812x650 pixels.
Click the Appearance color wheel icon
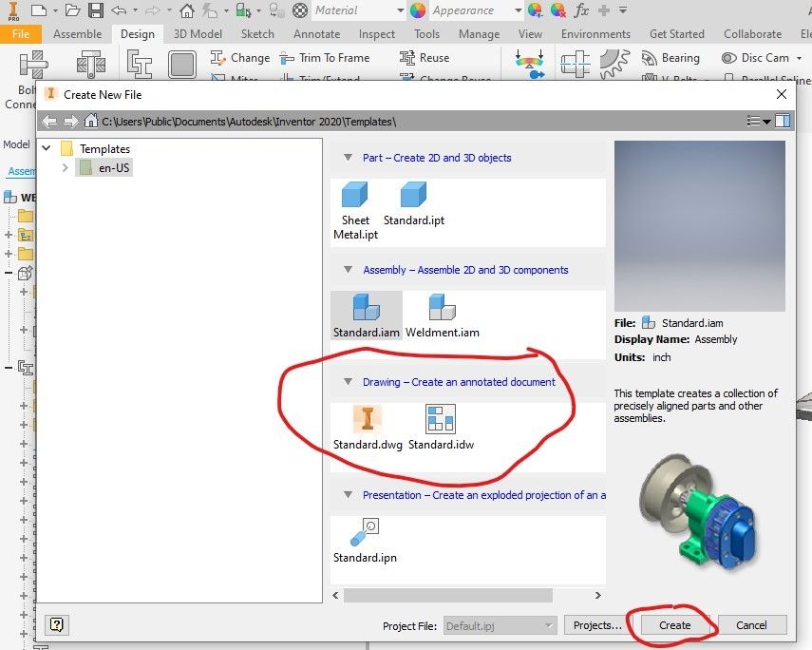coord(417,10)
